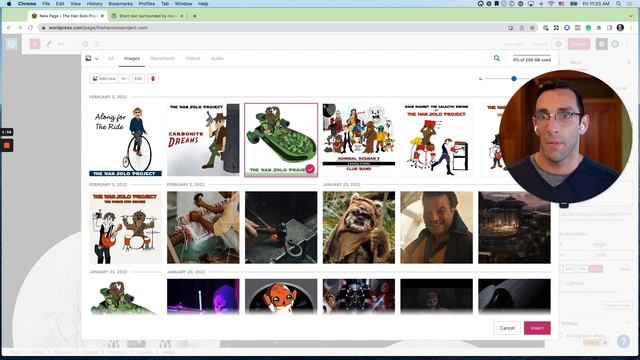The height and width of the screenshot is (360, 640).
Task: Switch to the Documents tab
Action: tap(162, 58)
